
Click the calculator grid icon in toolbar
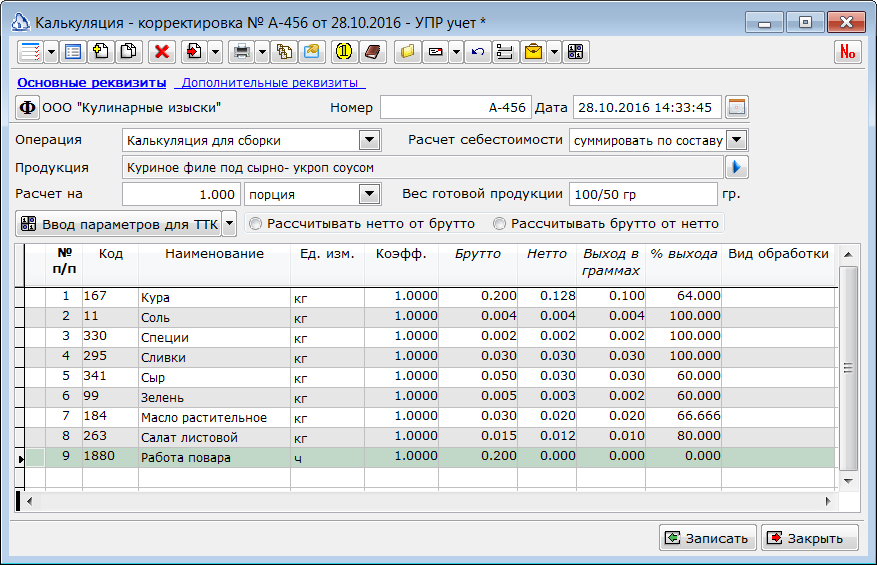tap(576, 52)
